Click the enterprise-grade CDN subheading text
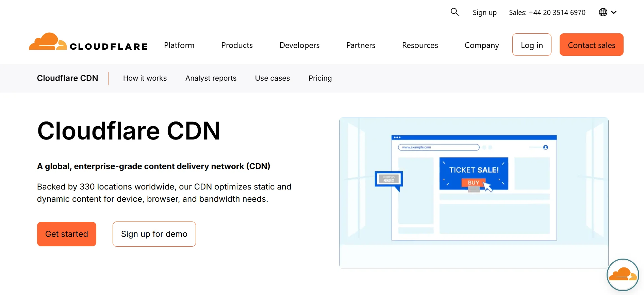 coord(153,166)
